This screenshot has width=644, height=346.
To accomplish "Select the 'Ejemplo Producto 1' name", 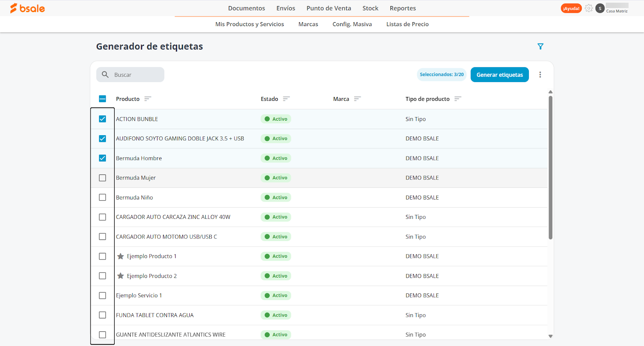I will (x=152, y=256).
